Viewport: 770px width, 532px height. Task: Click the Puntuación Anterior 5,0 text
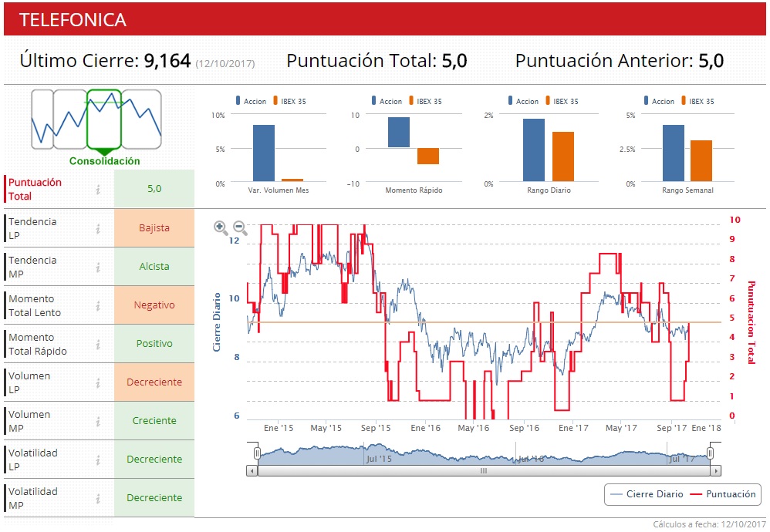pyautogui.click(x=620, y=61)
